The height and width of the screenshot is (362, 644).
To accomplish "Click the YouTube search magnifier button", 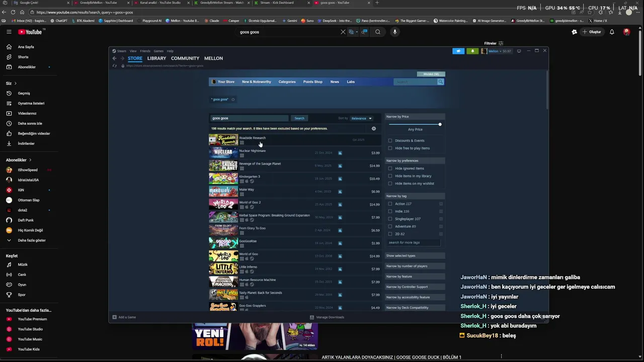I will (377, 32).
